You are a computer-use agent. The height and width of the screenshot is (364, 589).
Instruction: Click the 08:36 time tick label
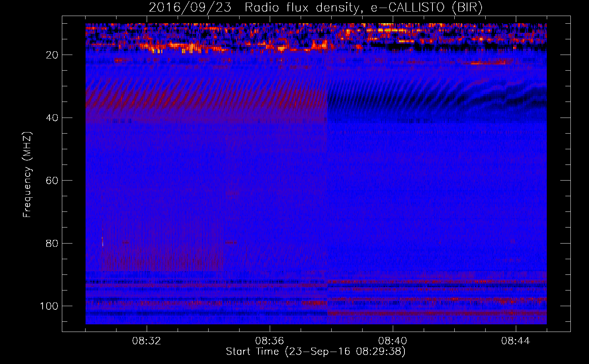(270, 341)
